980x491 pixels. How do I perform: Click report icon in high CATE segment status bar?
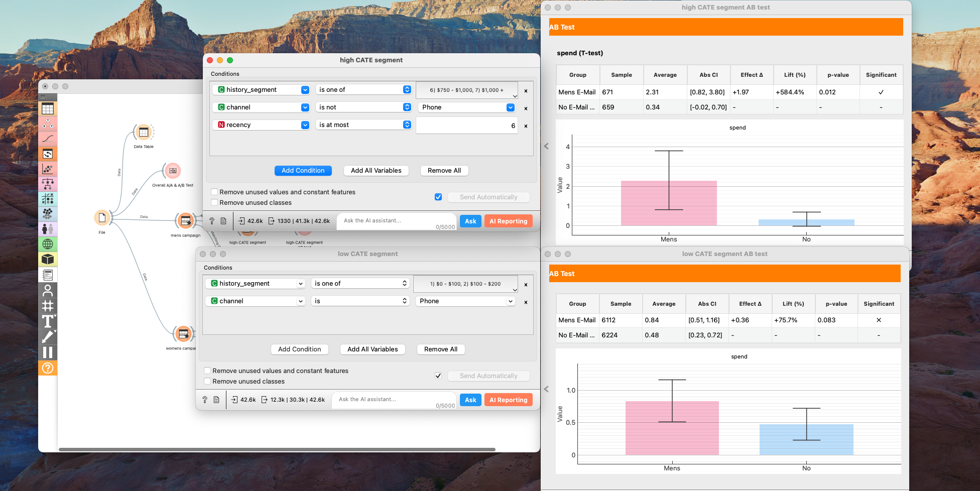(223, 221)
